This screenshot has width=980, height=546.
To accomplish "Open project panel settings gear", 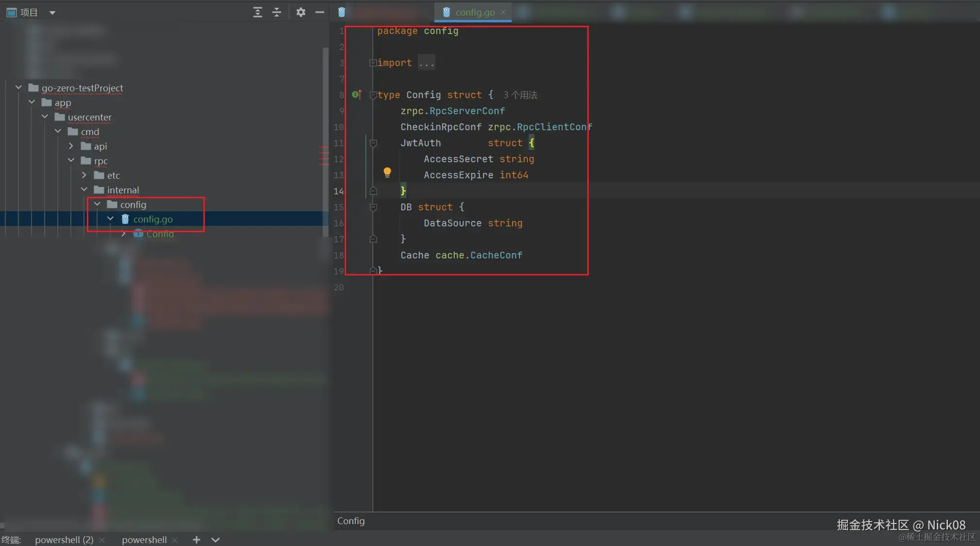I will [301, 12].
